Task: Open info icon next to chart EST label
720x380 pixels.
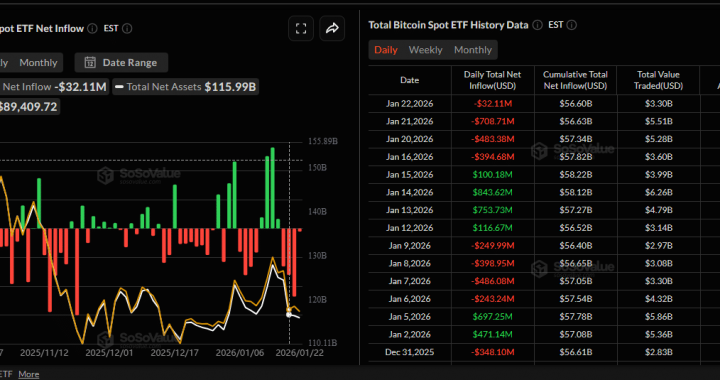Action: coord(127,28)
